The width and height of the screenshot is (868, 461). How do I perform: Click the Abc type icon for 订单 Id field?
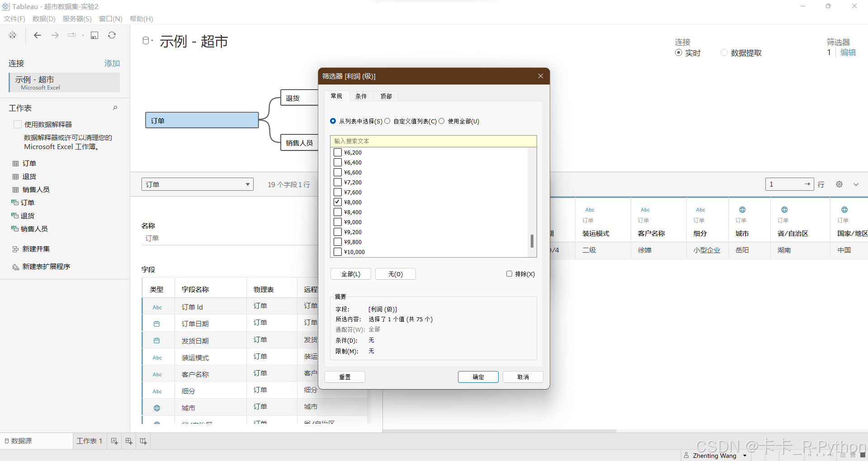click(x=157, y=307)
